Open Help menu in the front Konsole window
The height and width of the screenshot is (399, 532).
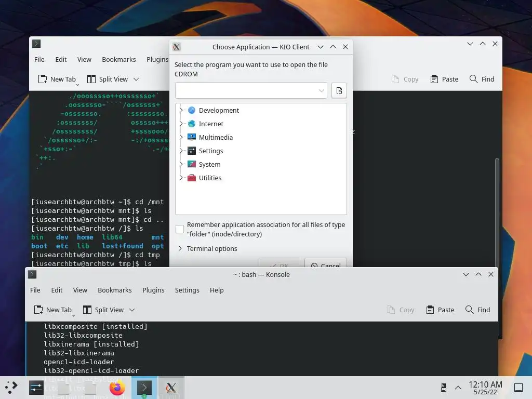click(217, 290)
